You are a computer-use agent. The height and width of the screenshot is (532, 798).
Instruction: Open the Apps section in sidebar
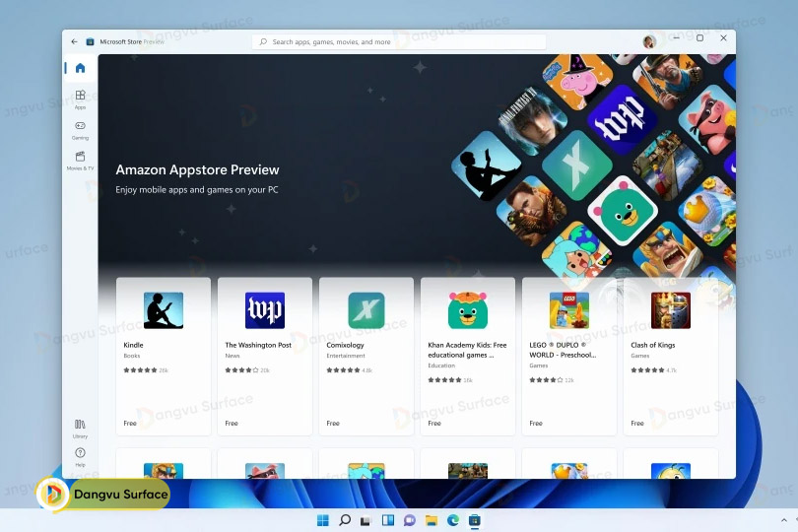tap(81, 100)
